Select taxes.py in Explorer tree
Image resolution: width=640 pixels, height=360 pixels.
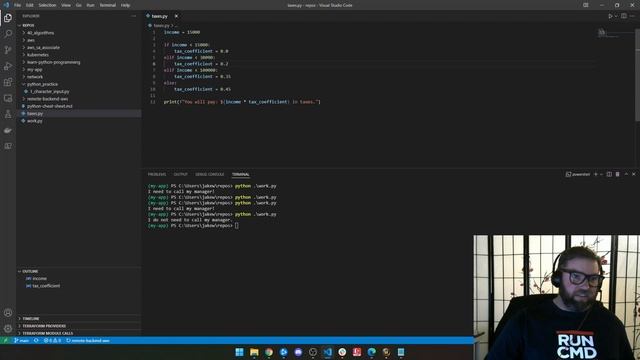[35, 113]
